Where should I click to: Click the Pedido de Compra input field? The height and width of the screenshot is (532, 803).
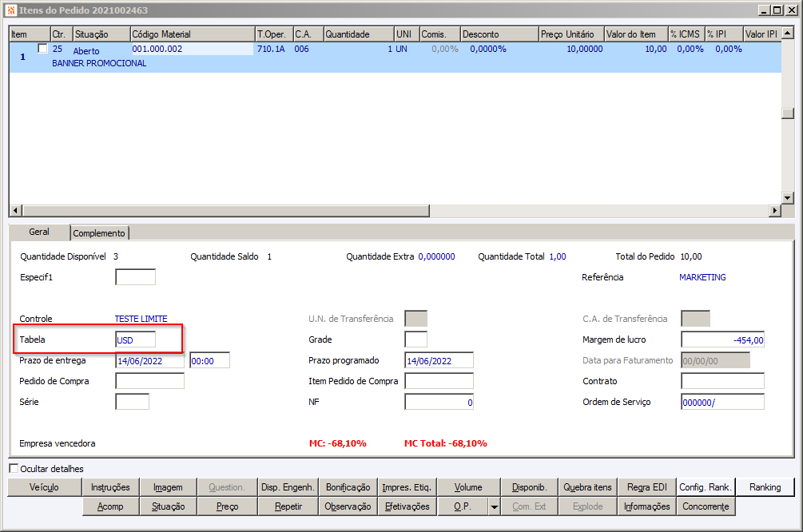point(150,382)
